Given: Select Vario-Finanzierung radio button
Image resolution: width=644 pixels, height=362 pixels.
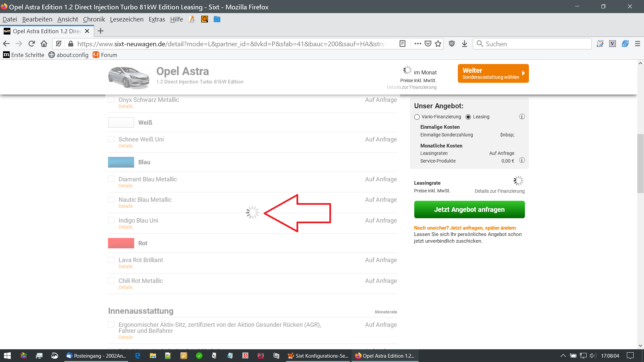Looking at the screenshot, I should [417, 117].
